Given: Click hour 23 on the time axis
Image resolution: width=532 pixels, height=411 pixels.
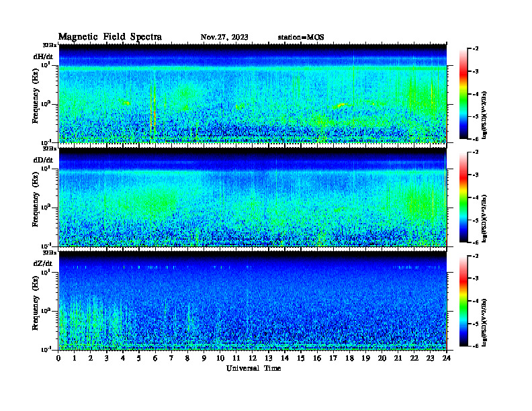Looking at the screenshot, I should (430, 359).
